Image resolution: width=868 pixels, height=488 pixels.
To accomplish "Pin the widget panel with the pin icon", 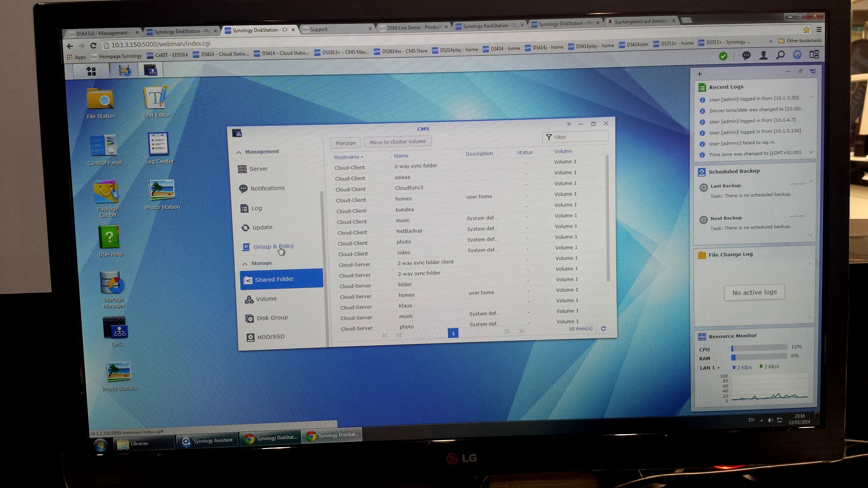I will [800, 71].
